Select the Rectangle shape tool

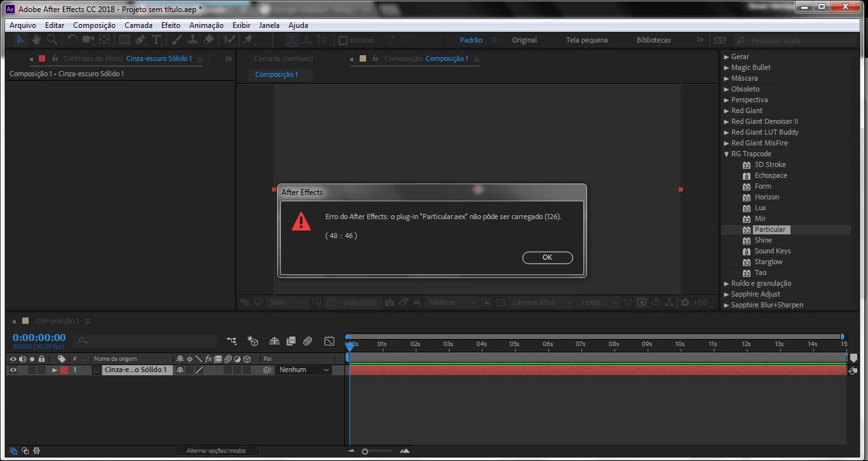[x=125, y=40]
